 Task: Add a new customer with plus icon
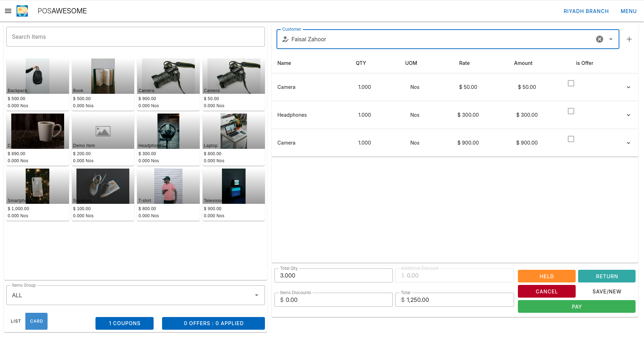(629, 39)
